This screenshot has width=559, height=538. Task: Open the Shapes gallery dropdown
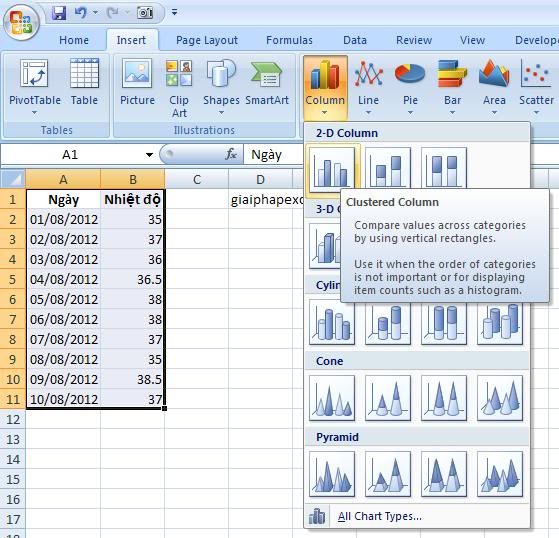(x=221, y=88)
